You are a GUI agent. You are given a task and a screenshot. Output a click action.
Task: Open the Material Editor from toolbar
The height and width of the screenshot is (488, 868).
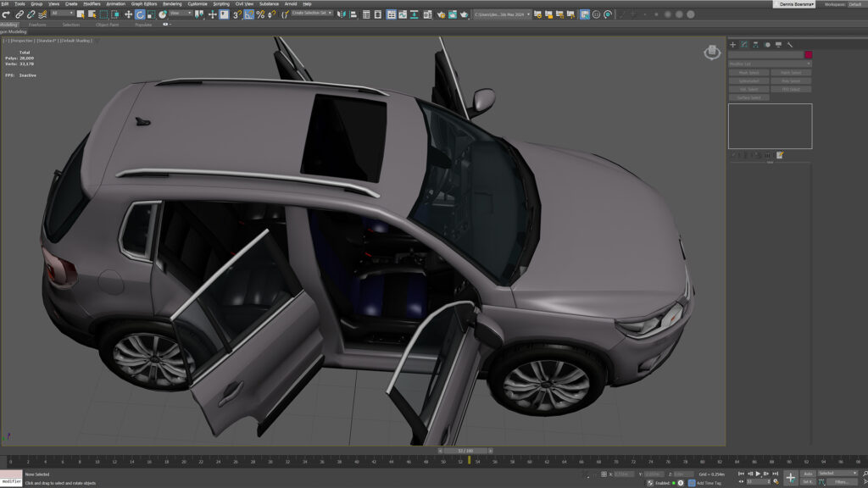coord(428,14)
